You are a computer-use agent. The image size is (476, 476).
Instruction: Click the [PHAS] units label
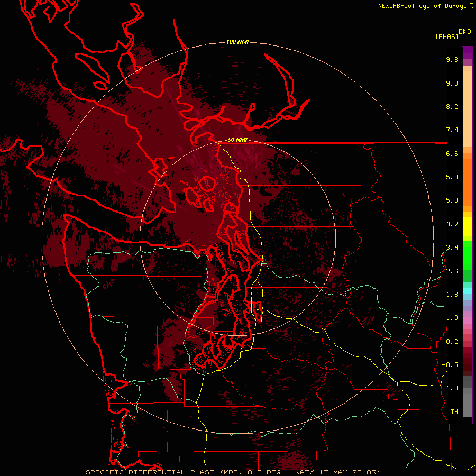pos(447,37)
